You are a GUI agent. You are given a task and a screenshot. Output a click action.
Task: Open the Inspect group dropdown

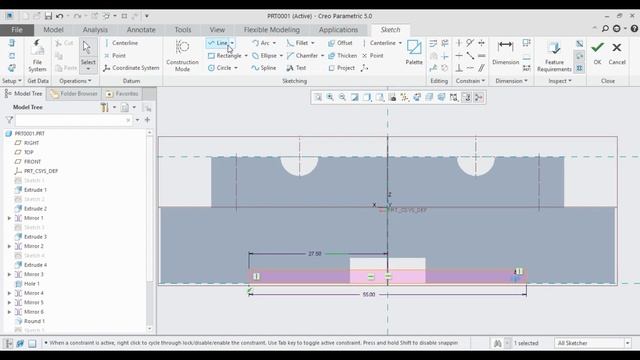(x=560, y=81)
